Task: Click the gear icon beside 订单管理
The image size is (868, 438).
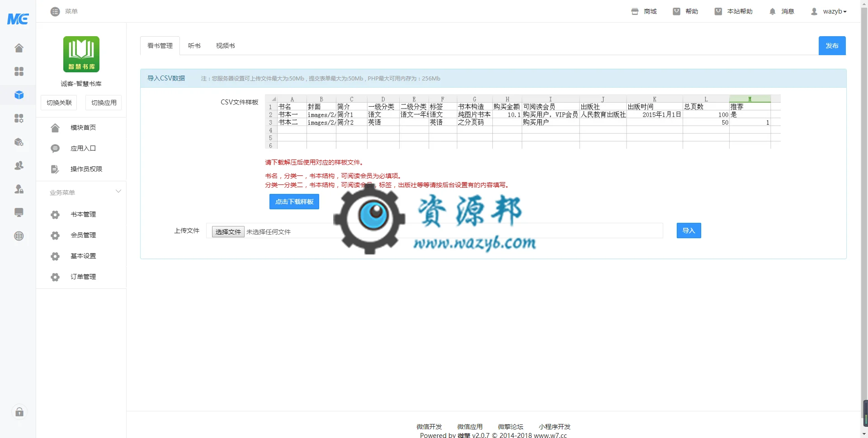Action: tap(55, 277)
